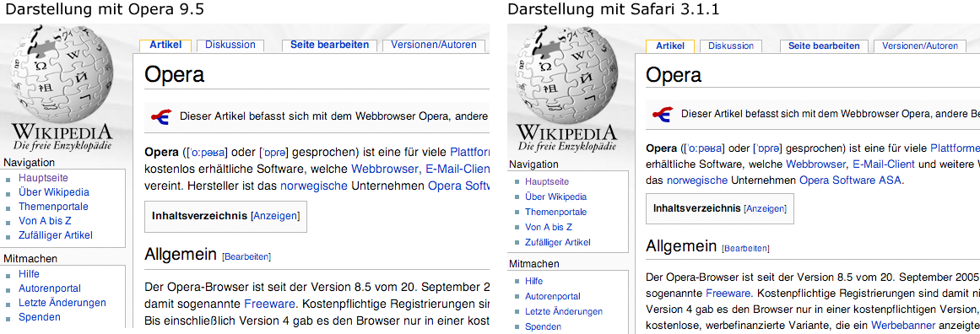
Task: Follow 'Opera Software ASA' link in Safari view
Action: point(851,180)
